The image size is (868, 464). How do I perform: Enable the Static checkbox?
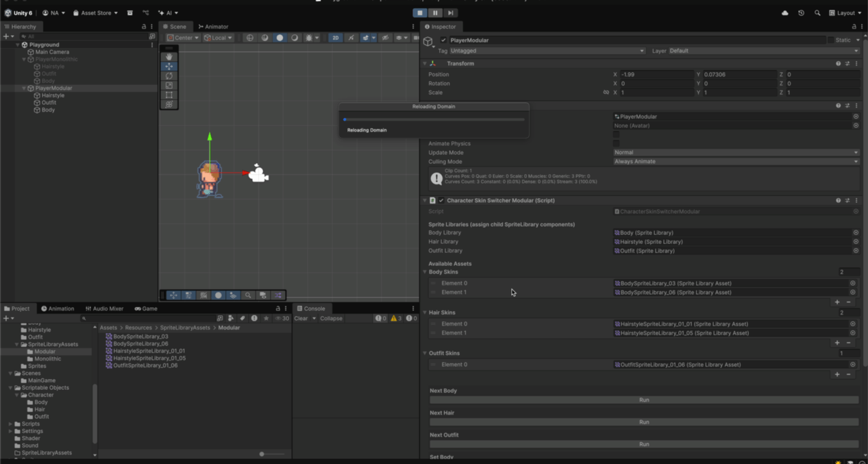coord(831,40)
